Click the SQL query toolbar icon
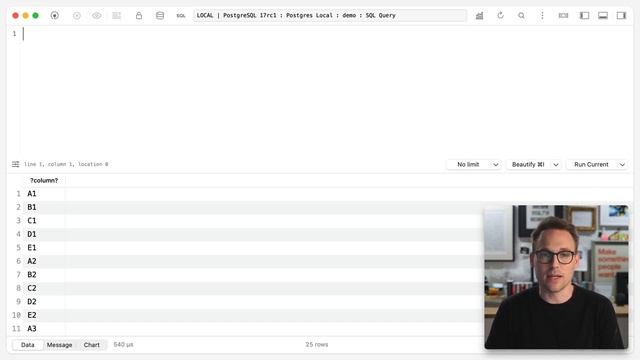Image resolution: width=640 pixels, height=360 pixels. pyautogui.click(x=181, y=16)
